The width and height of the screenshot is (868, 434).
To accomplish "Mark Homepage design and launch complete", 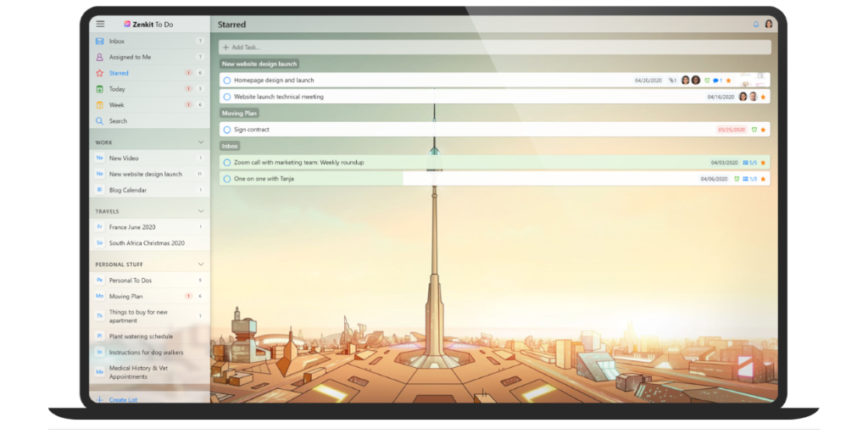I will point(226,81).
